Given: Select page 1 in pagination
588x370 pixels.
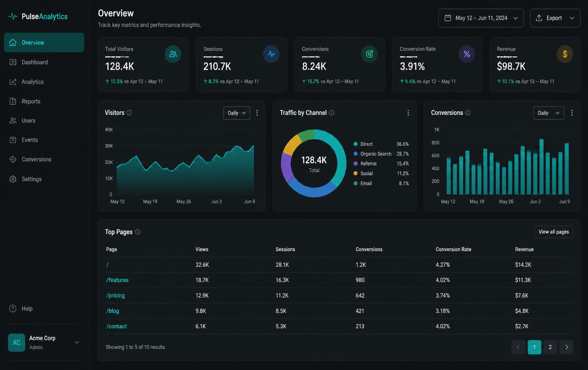Looking at the screenshot, I should 534,347.
